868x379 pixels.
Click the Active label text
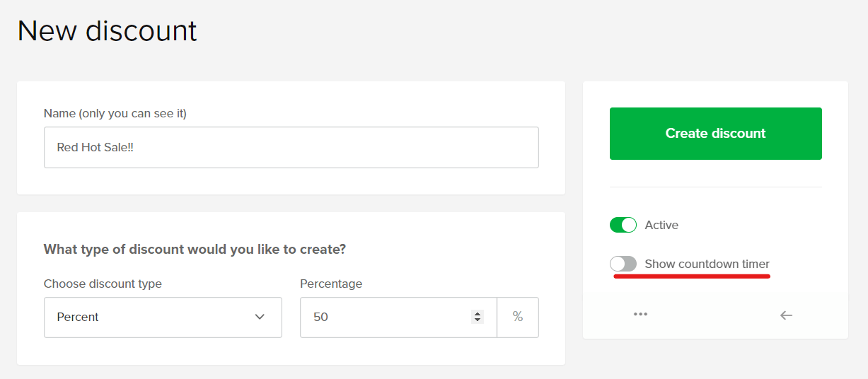pos(661,225)
